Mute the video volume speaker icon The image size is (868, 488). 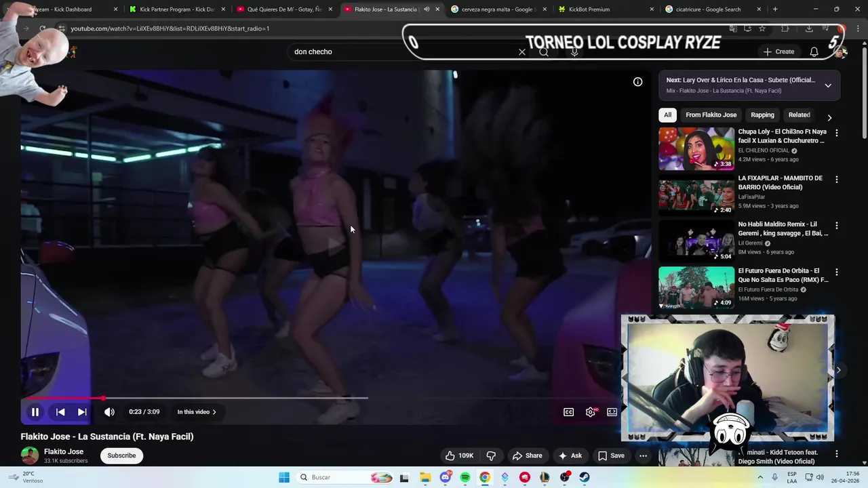pos(109,411)
